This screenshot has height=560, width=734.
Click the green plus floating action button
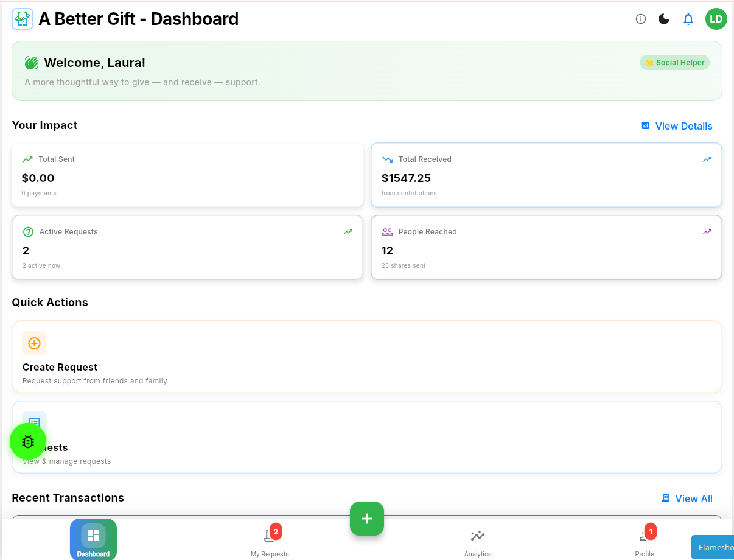(367, 519)
